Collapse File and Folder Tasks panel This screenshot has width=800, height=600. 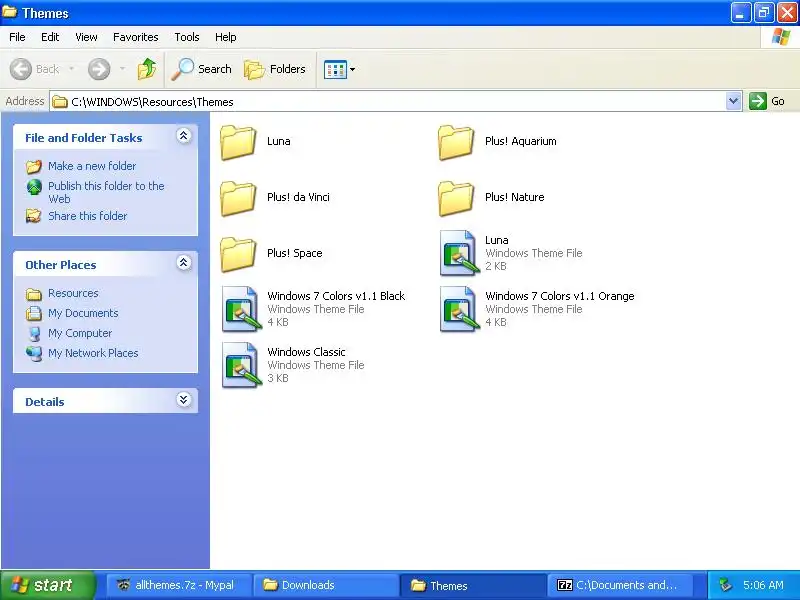click(184, 136)
